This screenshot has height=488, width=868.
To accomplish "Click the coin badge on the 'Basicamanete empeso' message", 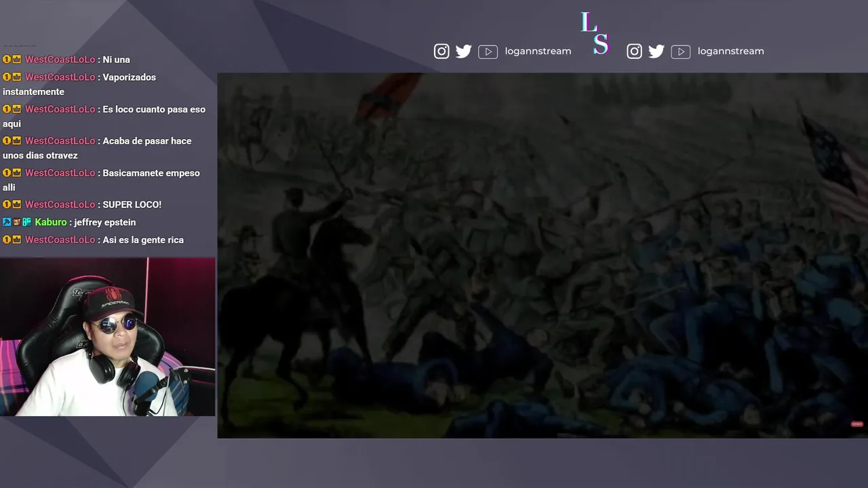I will (7, 173).
